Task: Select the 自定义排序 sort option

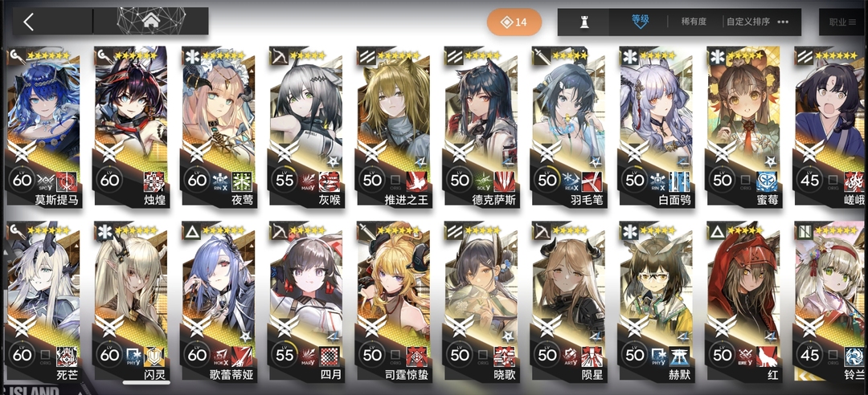Action: [748, 22]
